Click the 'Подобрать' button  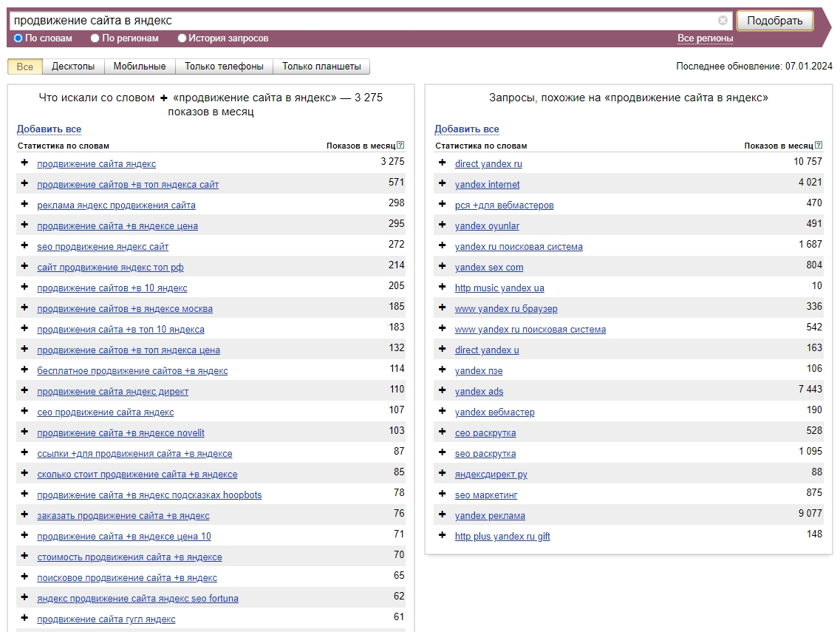(775, 21)
